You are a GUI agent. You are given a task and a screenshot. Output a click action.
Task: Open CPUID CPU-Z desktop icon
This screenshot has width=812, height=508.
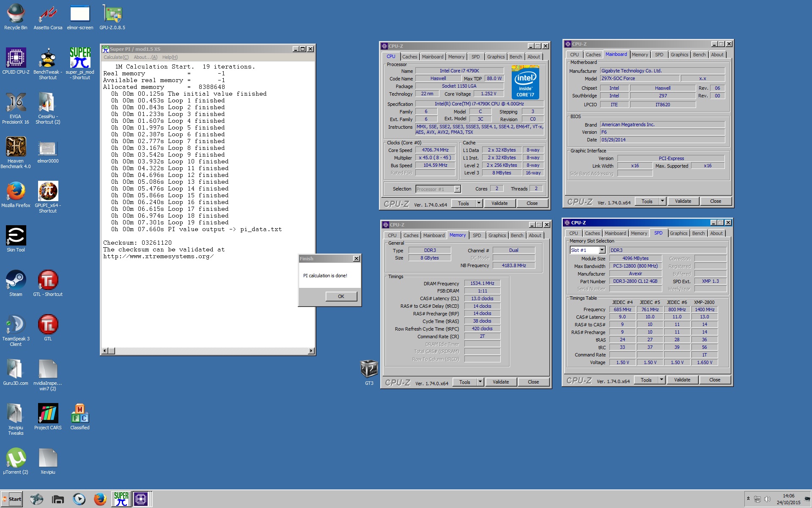point(16,61)
